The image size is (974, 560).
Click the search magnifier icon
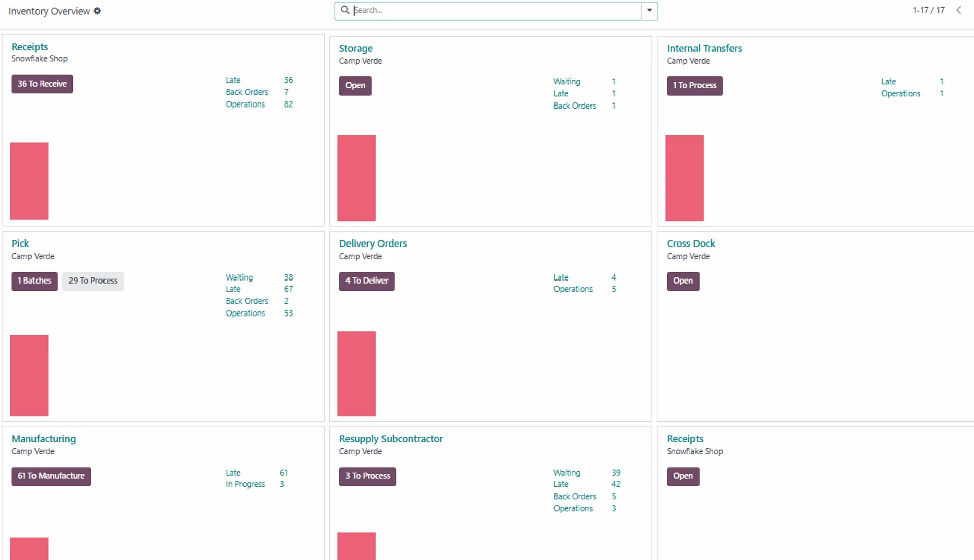(x=345, y=10)
